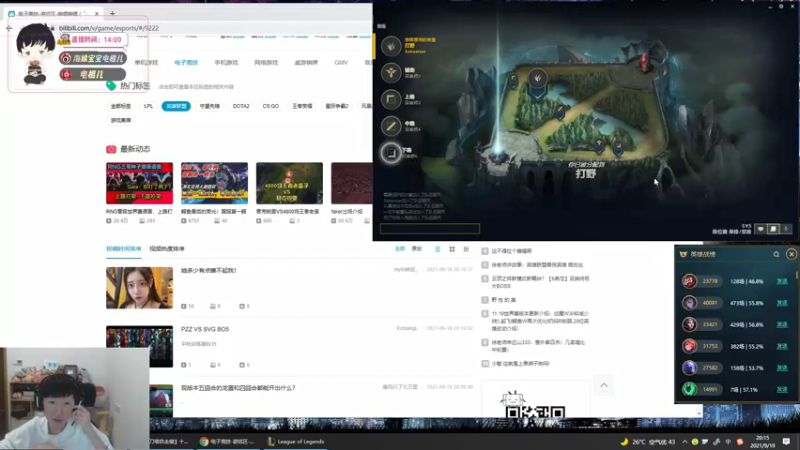This screenshot has height=450, width=800.
Task: Click champion avatar with score 40091
Action: (x=690, y=303)
